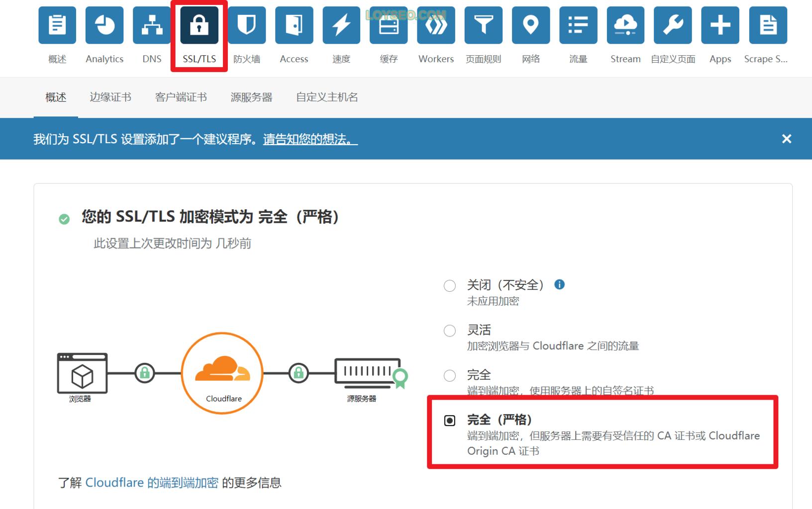
Task: Select the 完全 encryption mode
Action: pos(449,375)
